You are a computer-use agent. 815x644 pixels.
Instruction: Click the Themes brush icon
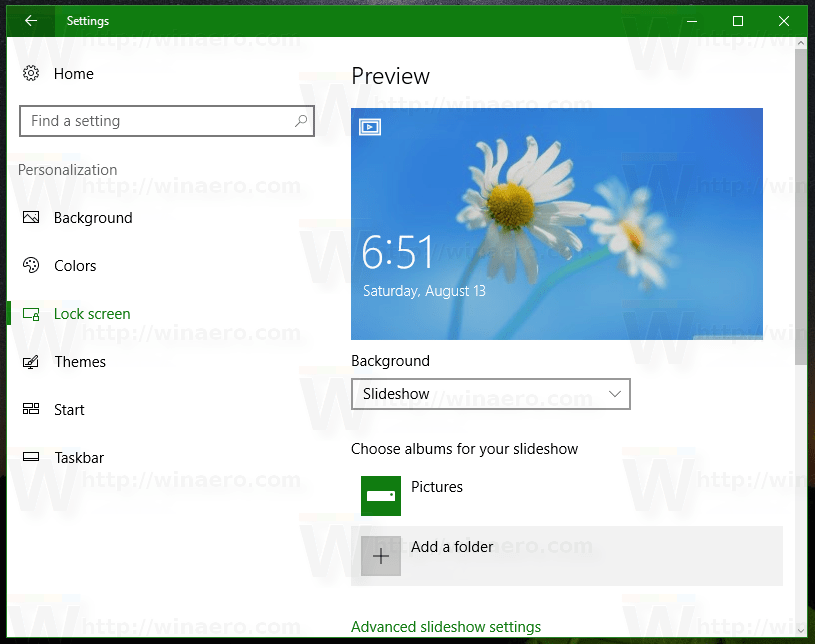click(31, 362)
